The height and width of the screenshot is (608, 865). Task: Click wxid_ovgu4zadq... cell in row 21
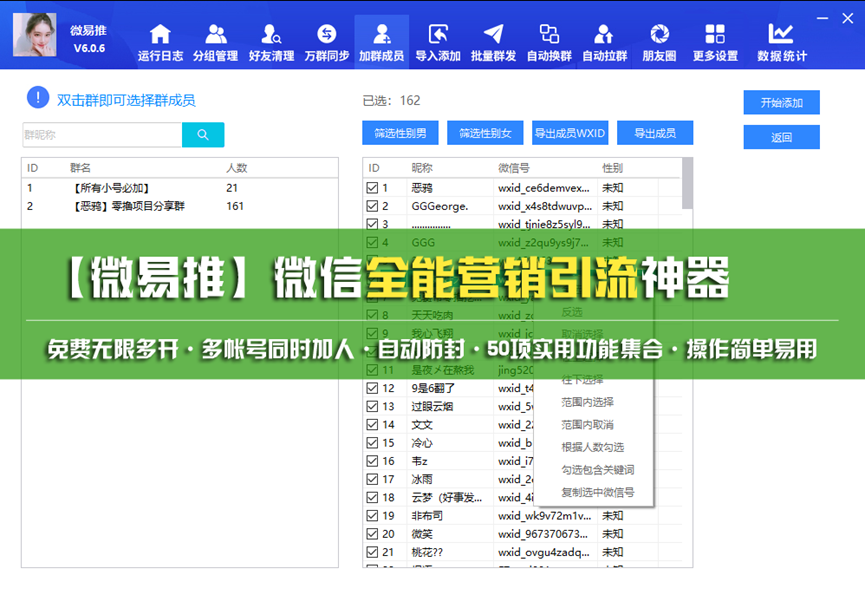[543, 552]
